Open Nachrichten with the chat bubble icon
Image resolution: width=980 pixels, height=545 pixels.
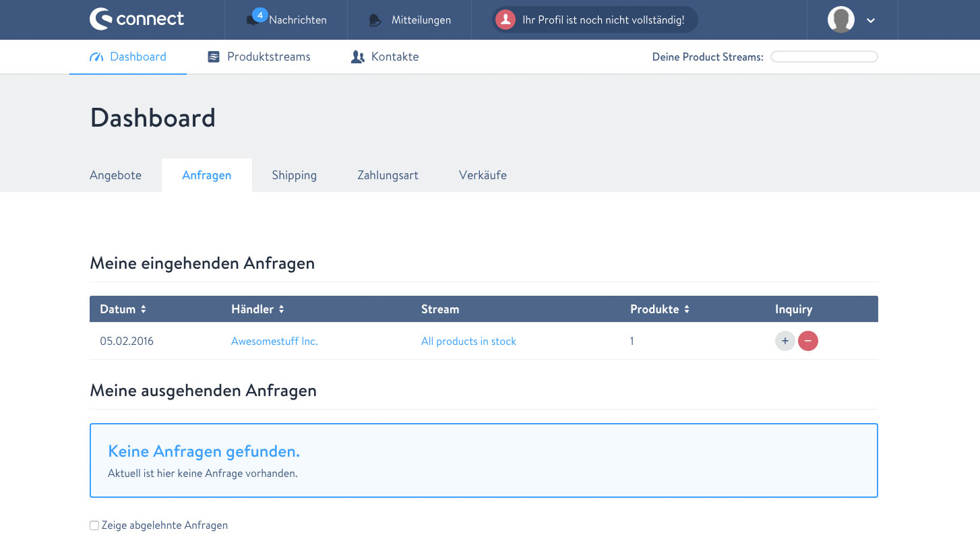(x=253, y=20)
